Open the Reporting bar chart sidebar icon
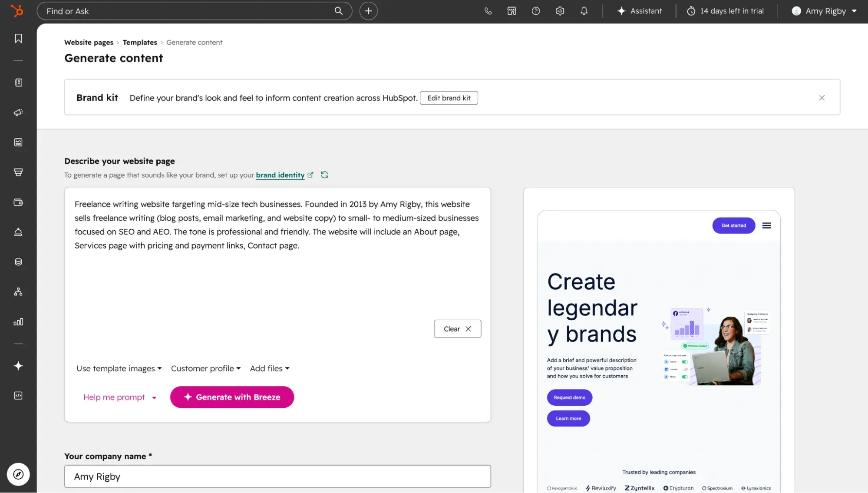868x493 pixels. tap(18, 322)
